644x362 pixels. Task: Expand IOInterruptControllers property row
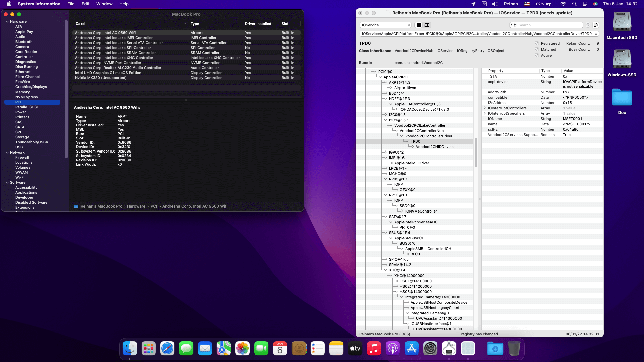point(485,108)
